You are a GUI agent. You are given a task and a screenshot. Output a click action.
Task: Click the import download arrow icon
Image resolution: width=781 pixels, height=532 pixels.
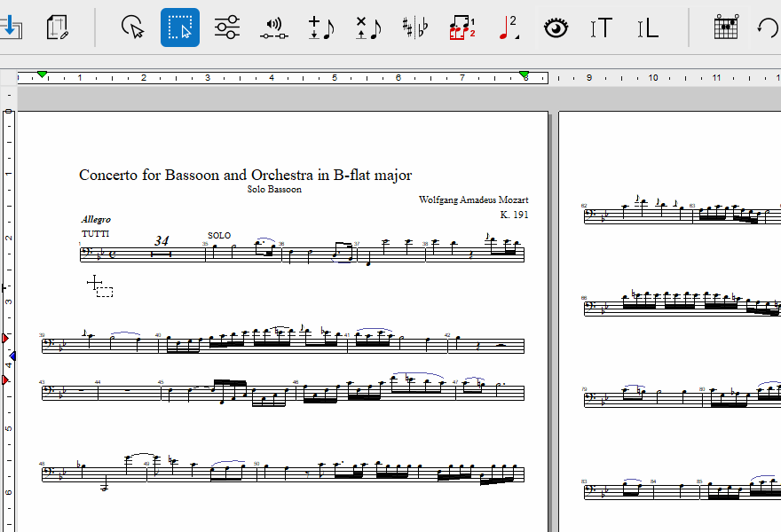(x=11, y=27)
